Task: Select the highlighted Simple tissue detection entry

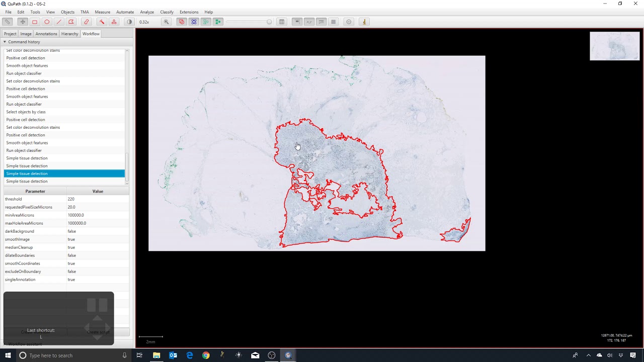Action: tap(64, 173)
